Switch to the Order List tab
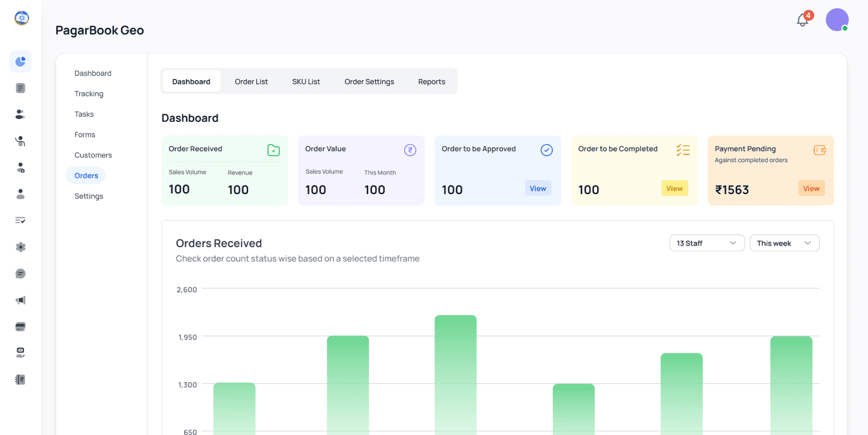Image resolution: width=868 pixels, height=435 pixels. (x=251, y=82)
